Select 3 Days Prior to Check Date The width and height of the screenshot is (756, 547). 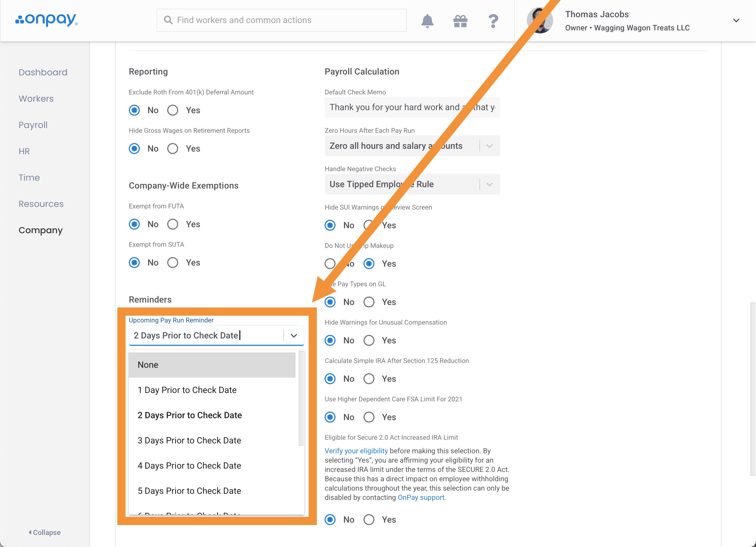point(189,440)
